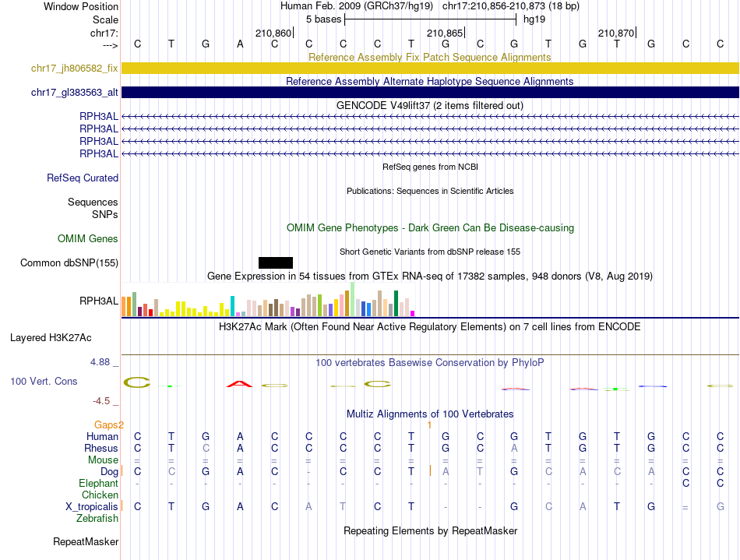This screenshot has height=560, width=740.
Task: Click the teal bar in GTEx expression chart
Action: click(x=232, y=306)
